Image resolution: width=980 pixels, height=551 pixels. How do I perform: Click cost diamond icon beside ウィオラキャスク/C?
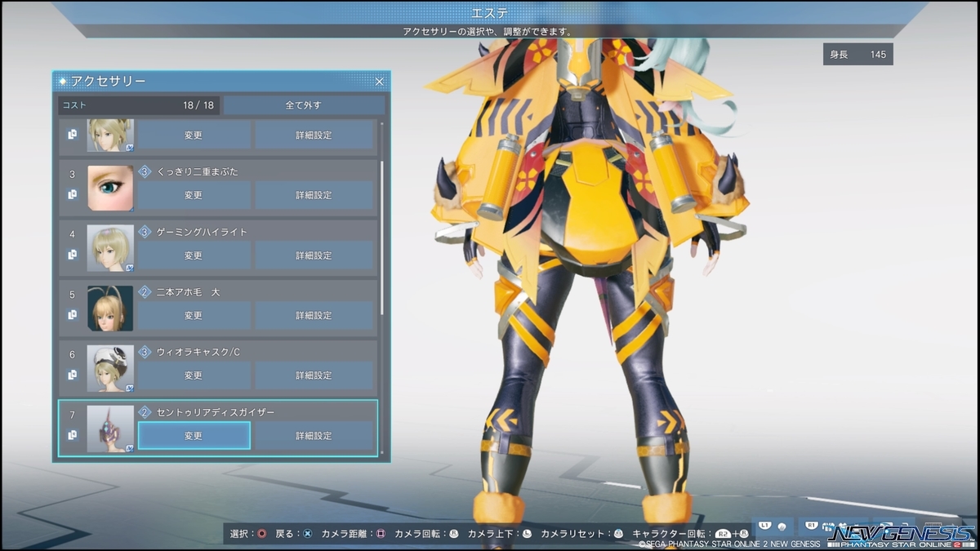click(145, 352)
